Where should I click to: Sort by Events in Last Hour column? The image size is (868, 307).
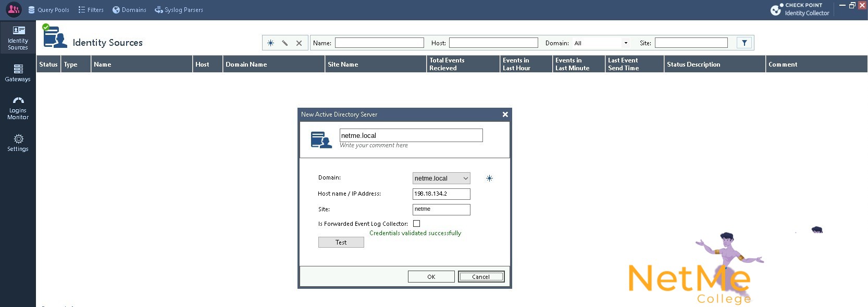coord(526,65)
